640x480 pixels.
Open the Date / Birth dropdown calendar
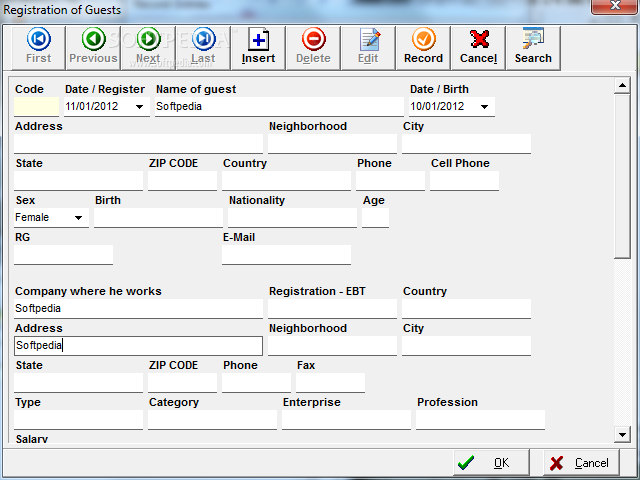pos(484,107)
